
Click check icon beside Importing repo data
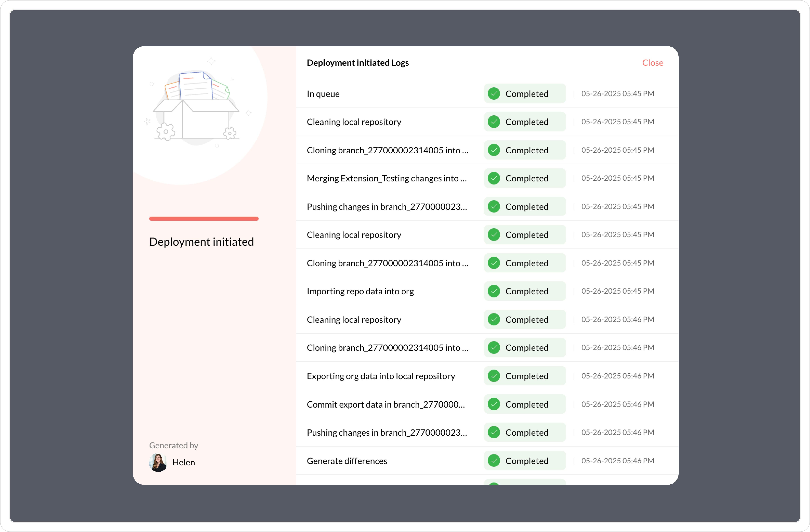[493, 291]
